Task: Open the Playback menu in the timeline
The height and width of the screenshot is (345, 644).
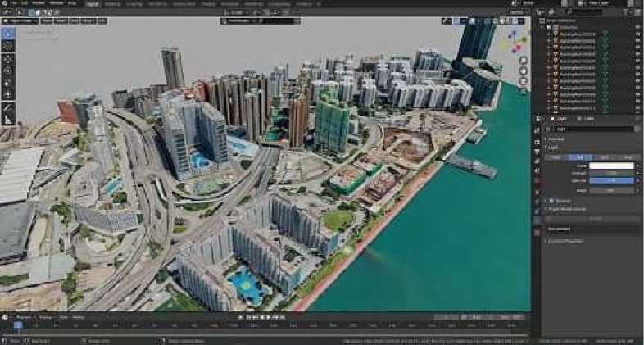Action: click(23, 317)
